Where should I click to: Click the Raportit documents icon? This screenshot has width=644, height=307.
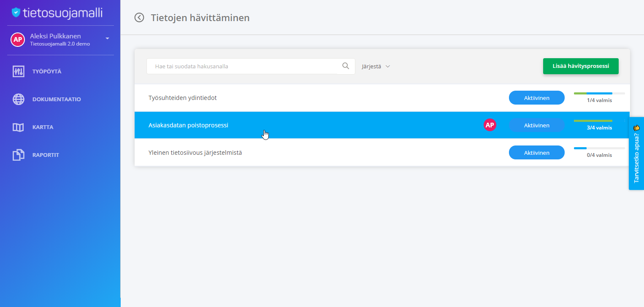point(18,155)
